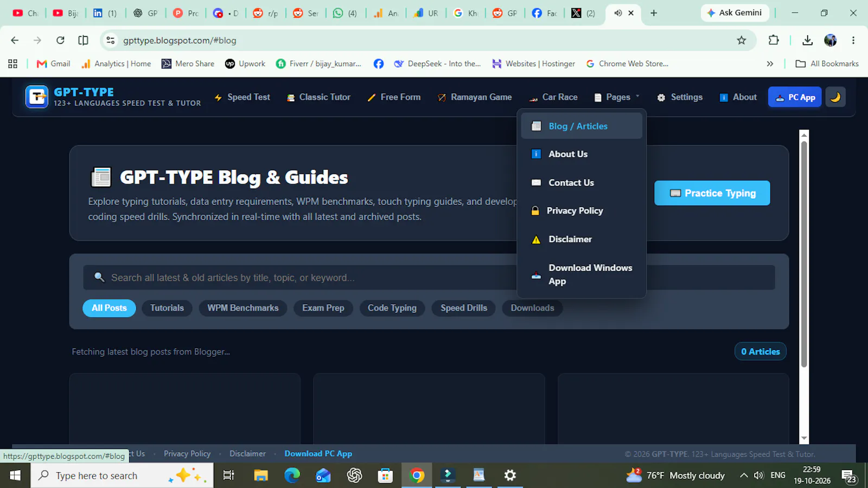868x488 pixels.
Task: Filter posts by WPM Benchmarks
Action: [x=243, y=308]
